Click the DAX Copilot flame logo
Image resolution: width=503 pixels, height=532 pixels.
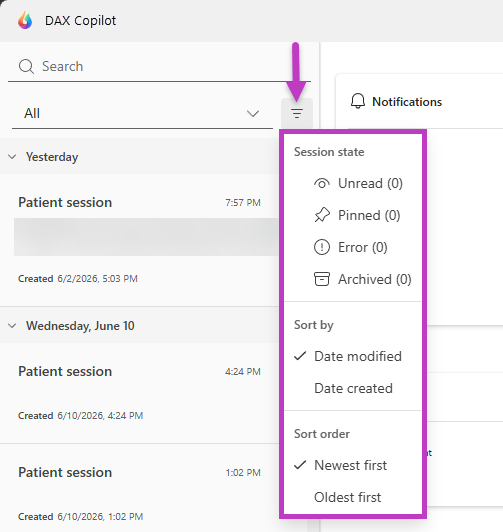point(25,20)
